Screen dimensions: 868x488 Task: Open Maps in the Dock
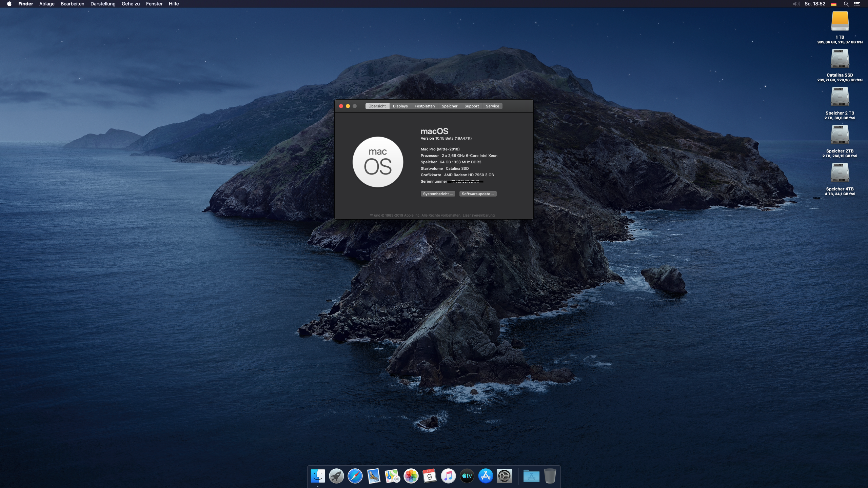(392, 476)
